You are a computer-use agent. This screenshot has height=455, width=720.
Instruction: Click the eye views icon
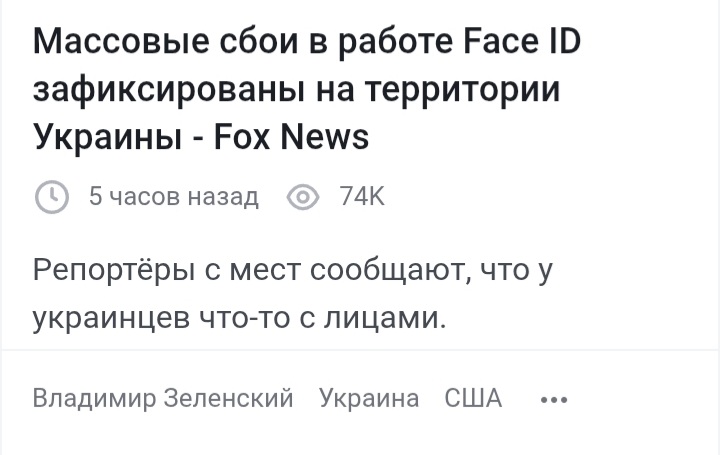(303, 197)
